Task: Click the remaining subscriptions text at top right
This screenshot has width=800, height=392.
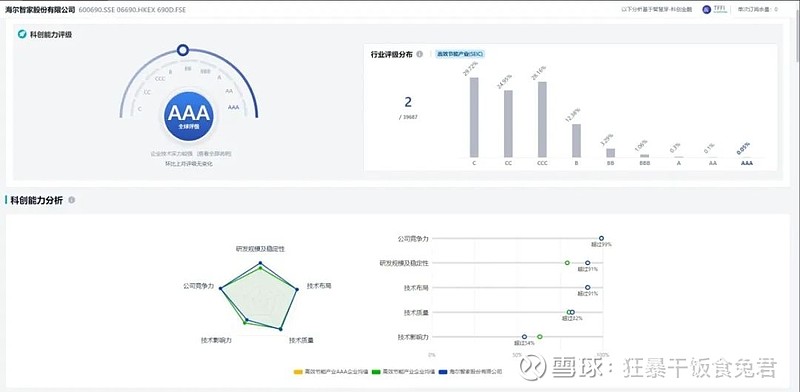Action: click(x=758, y=10)
